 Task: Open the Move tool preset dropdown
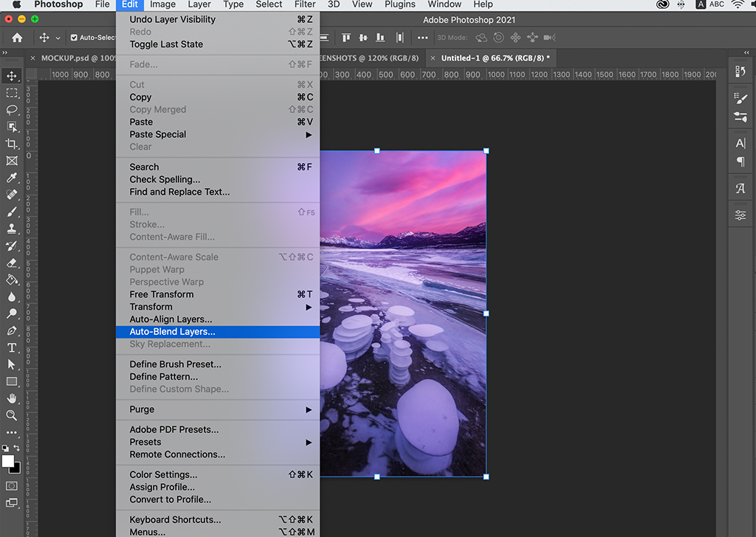coord(58,38)
